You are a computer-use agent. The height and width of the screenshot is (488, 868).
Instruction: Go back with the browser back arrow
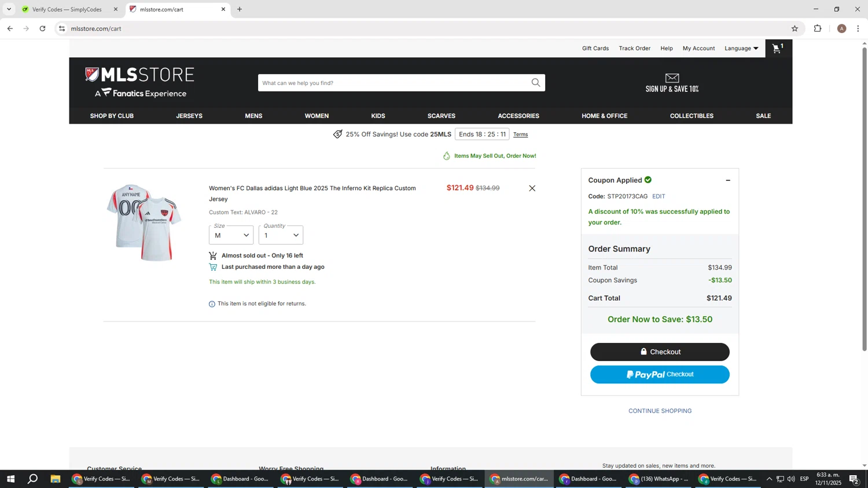click(x=10, y=28)
